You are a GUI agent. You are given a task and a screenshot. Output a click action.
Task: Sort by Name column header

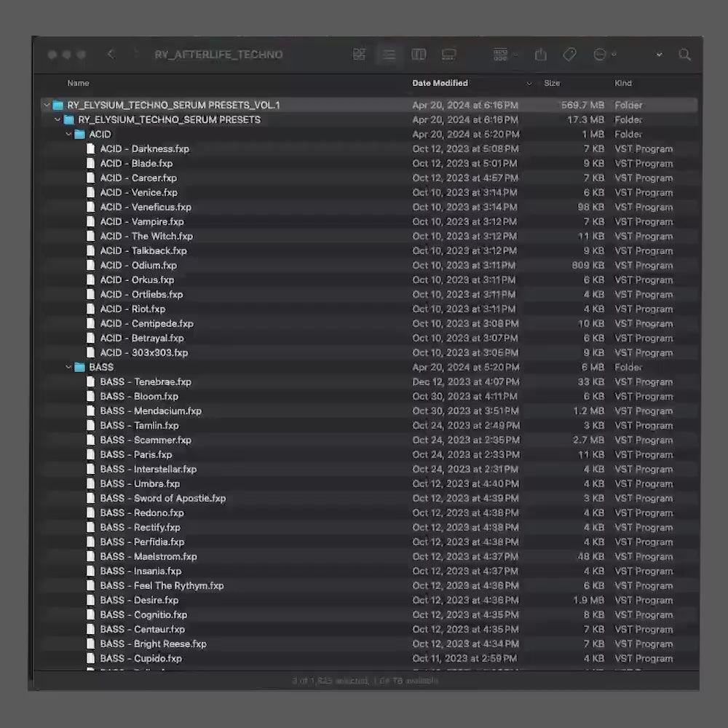[x=78, y=83]
